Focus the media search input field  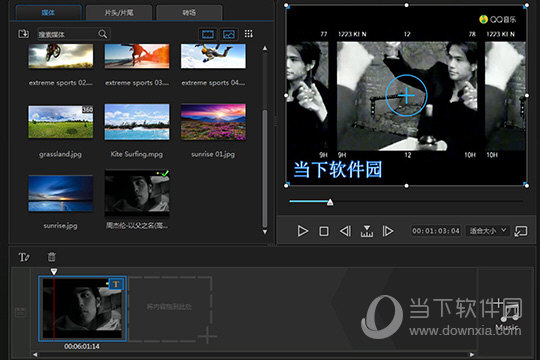click(x=67, y=34)
